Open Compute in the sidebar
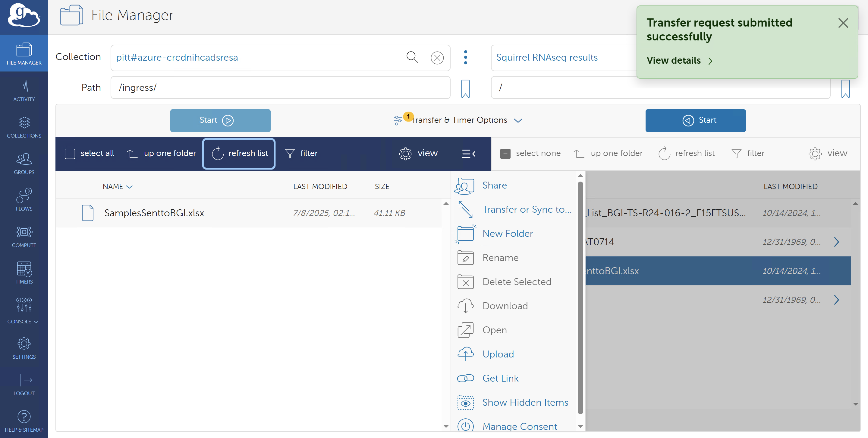The width and height of the screenshot is (868, 438). 24,237
